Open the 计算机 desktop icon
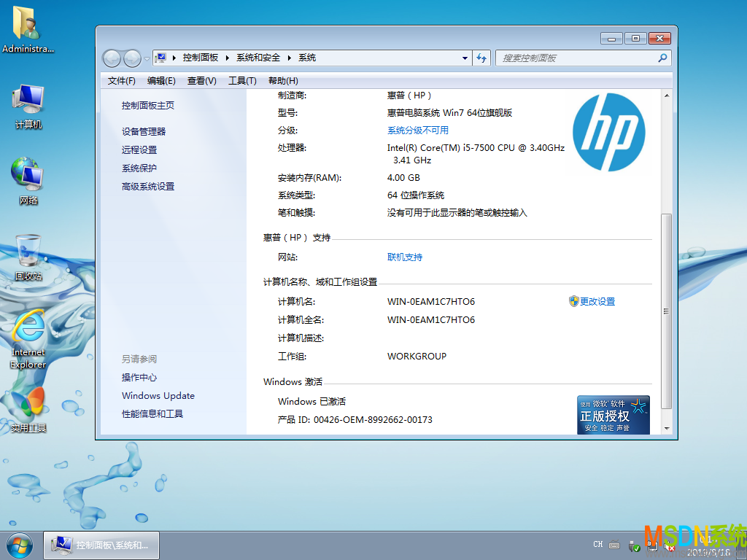Image resolution: width=747 pixels, height=560 pixels. click(x=28, y=106)
